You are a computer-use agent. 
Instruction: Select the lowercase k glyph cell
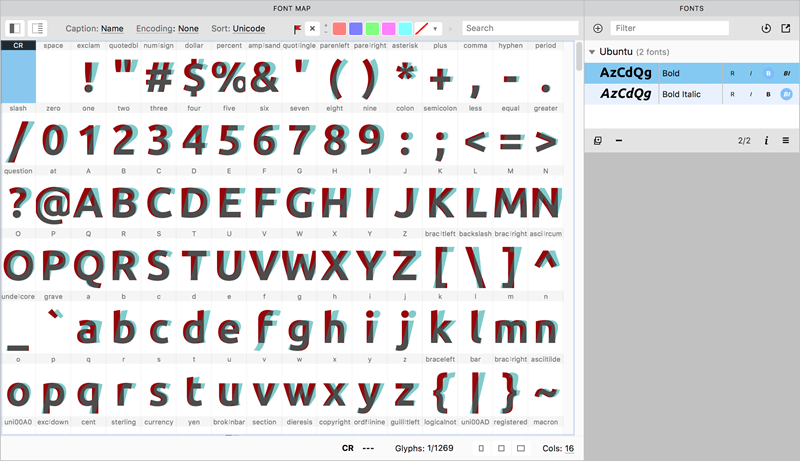pos(440,323)
